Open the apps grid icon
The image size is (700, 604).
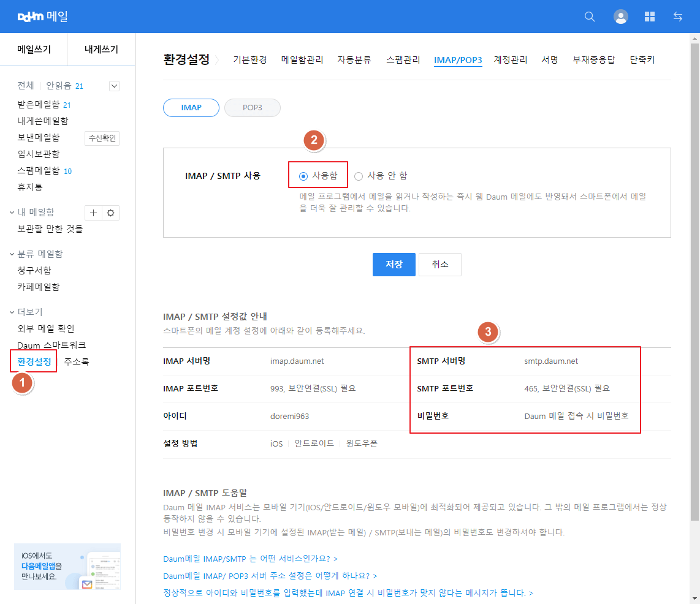[650, 17]
